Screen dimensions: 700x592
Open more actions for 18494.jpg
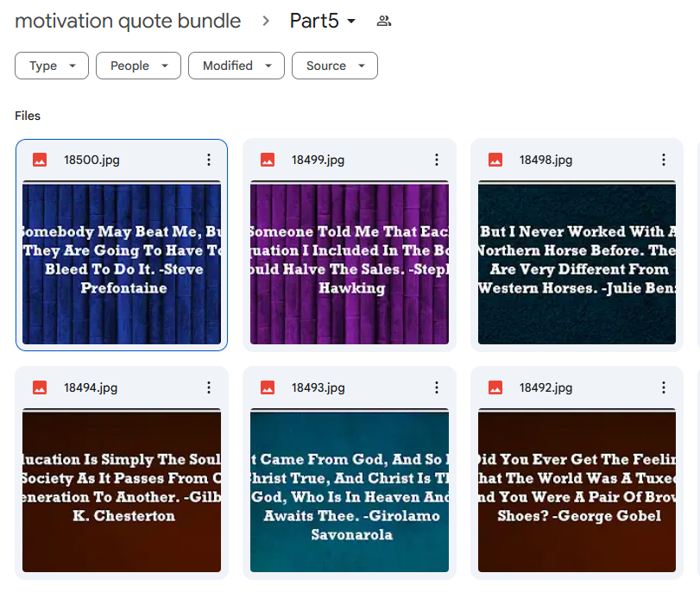point(209,387)
